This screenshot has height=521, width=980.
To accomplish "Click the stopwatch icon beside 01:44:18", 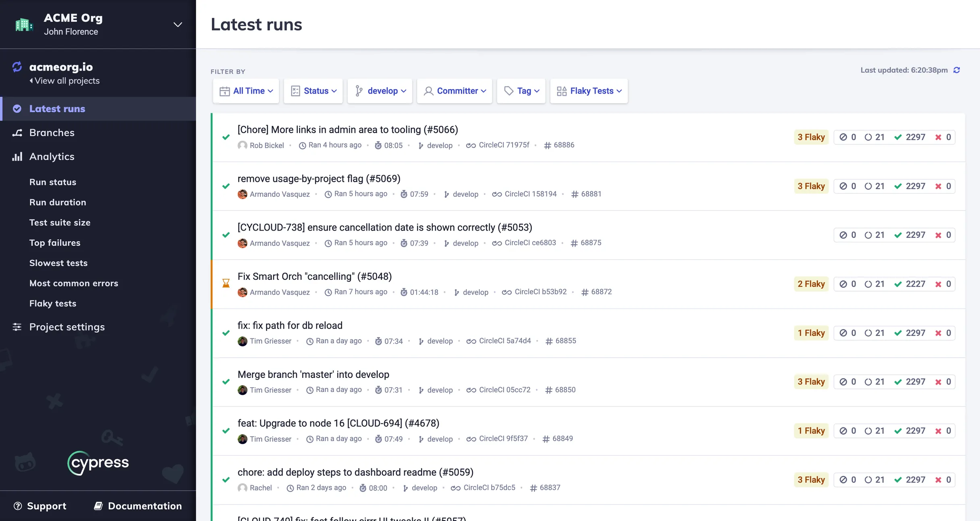I will click(404, 292).
